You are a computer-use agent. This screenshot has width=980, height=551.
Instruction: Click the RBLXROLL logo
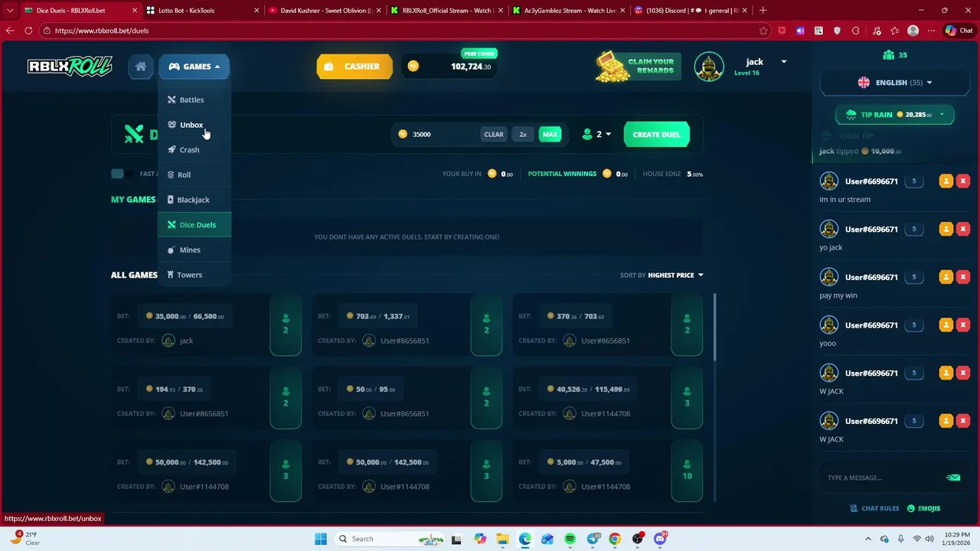click(70, 67)
